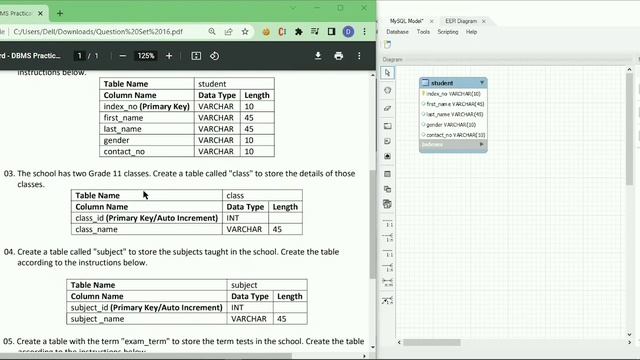Switch to the EER Diagram tab
Screen dimensions: 640x360
pyautogui.click(x=461, y=21)
